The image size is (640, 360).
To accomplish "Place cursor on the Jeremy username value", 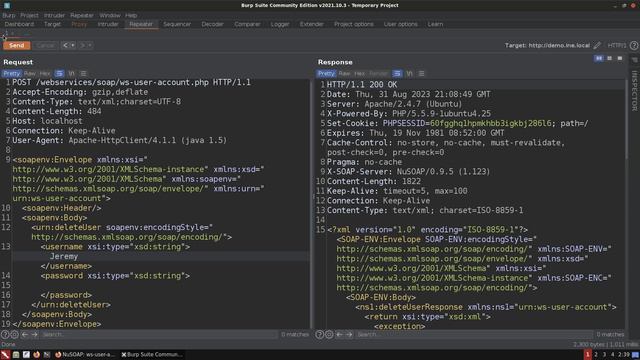I will (64, 256).
